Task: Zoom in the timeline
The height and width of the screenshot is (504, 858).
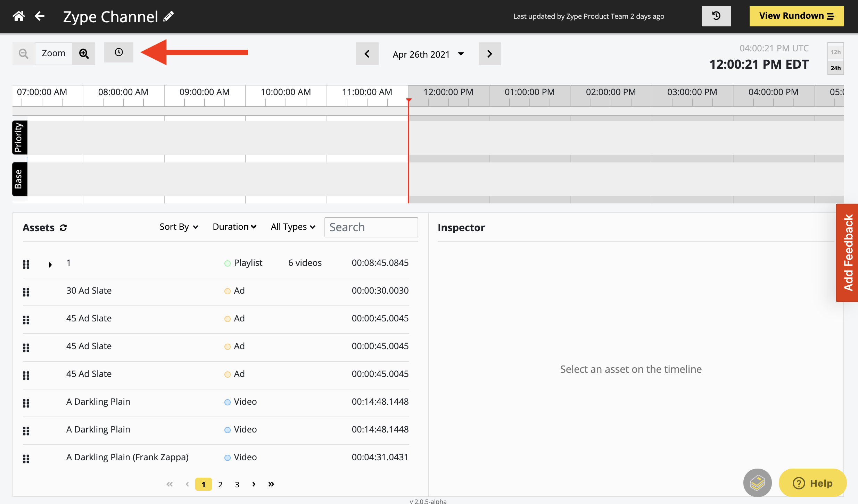Action: click(x=84, y=53)
